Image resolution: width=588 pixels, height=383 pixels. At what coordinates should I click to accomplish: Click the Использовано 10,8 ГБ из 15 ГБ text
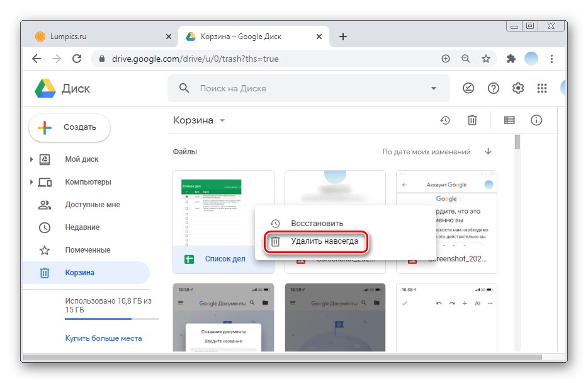[x=108, y=306]
